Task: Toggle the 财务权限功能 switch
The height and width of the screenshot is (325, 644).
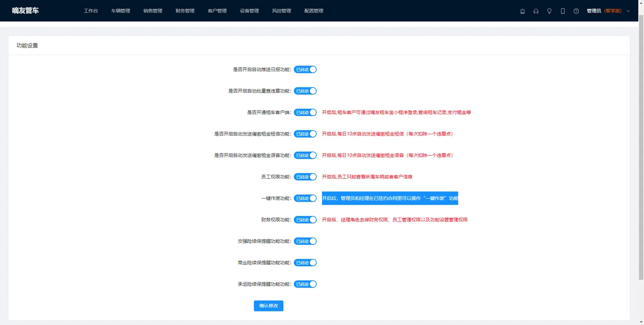Action: click(x=305, y=220)
